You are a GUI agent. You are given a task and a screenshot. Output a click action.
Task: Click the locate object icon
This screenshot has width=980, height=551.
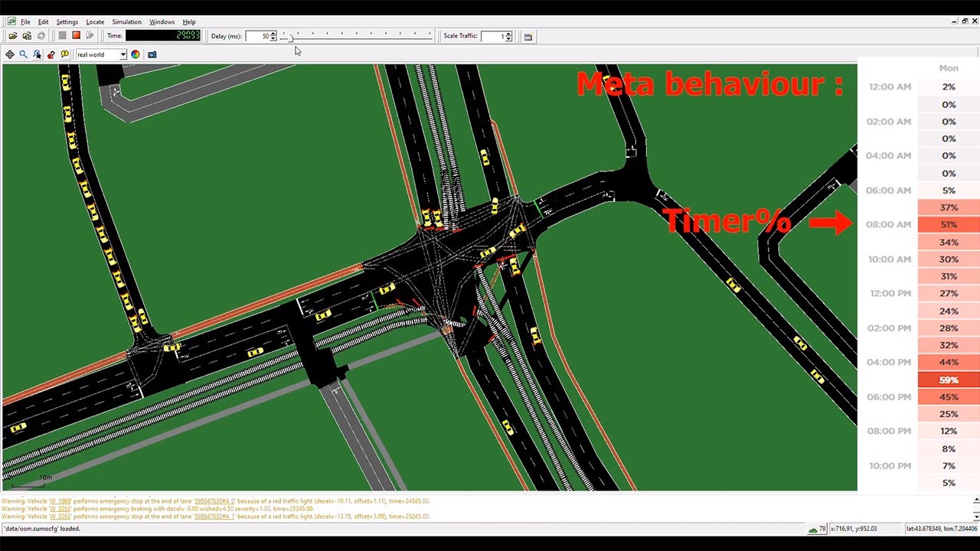(38, 54)
